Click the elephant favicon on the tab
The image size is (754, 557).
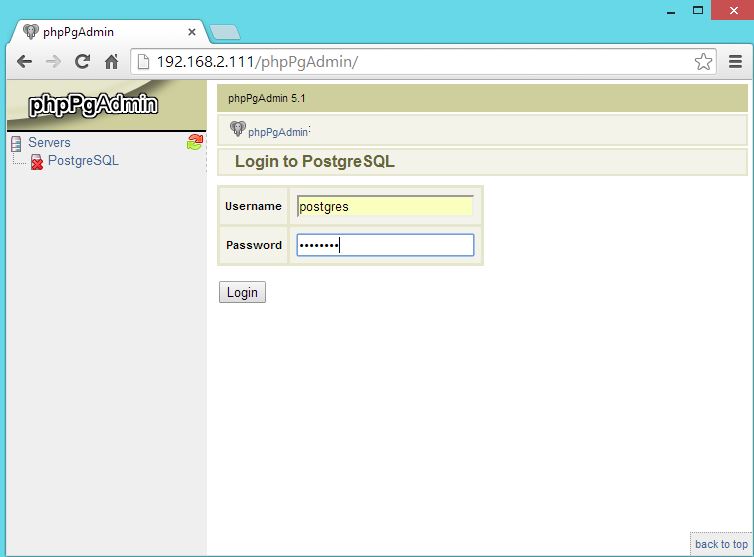[x=30, y=32]
